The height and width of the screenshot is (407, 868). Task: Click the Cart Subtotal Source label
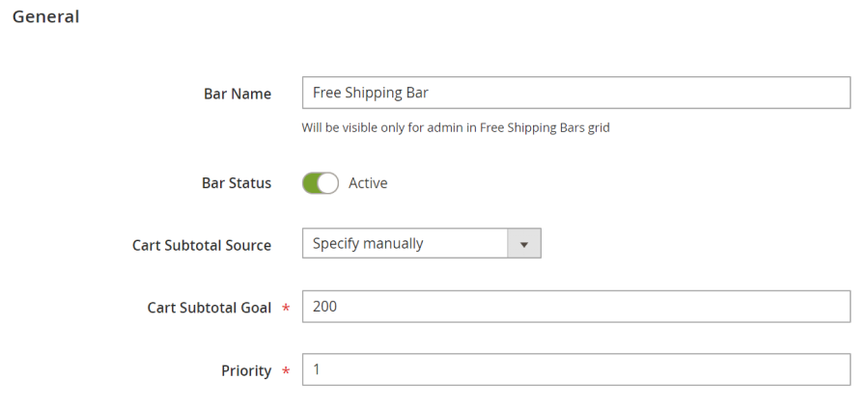202,246
